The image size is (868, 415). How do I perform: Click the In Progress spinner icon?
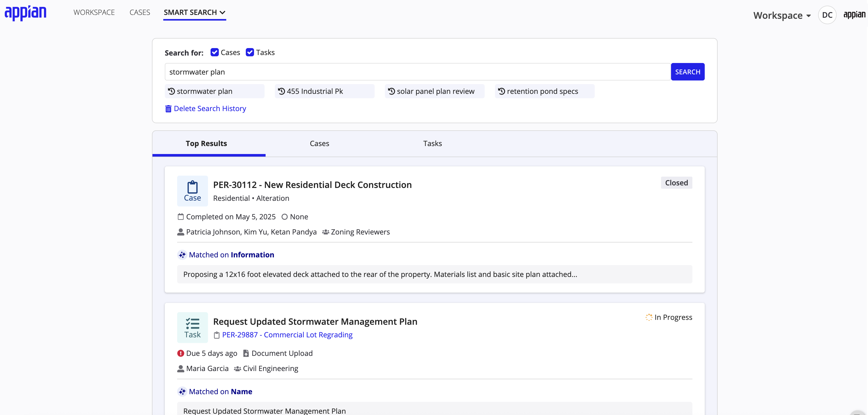click(x=649, y=318)
